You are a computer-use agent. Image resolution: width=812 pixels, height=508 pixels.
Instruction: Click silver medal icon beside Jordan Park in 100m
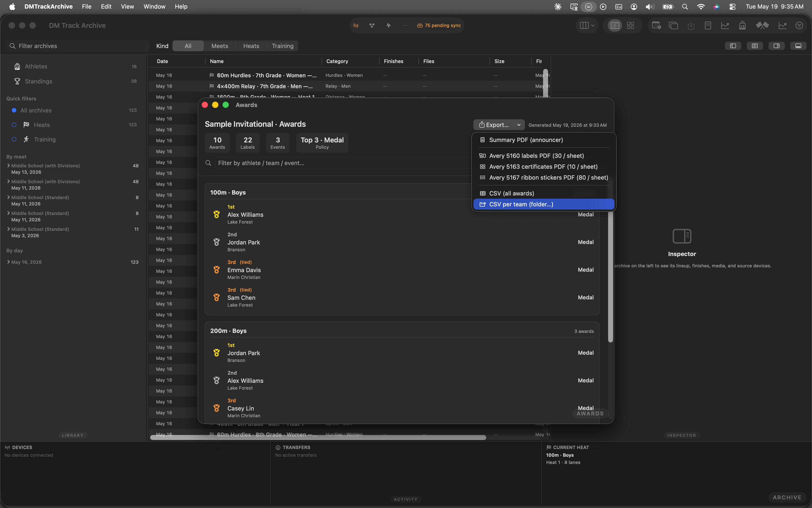pyautogui.click(x=217, y=242)
